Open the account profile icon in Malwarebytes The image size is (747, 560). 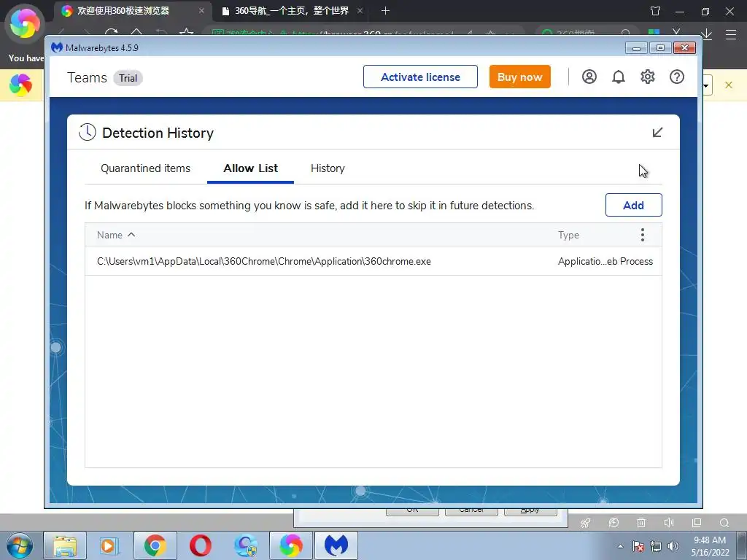(589, 77)
